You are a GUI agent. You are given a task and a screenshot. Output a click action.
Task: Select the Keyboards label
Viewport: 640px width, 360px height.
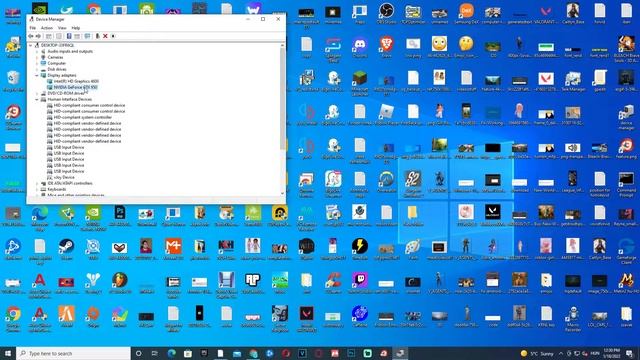pyautogui.click(x=57, y=189)
